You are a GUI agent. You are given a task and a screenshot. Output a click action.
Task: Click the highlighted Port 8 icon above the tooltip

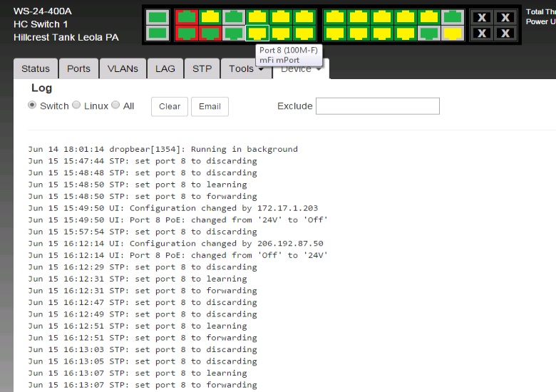click(257, 33)
